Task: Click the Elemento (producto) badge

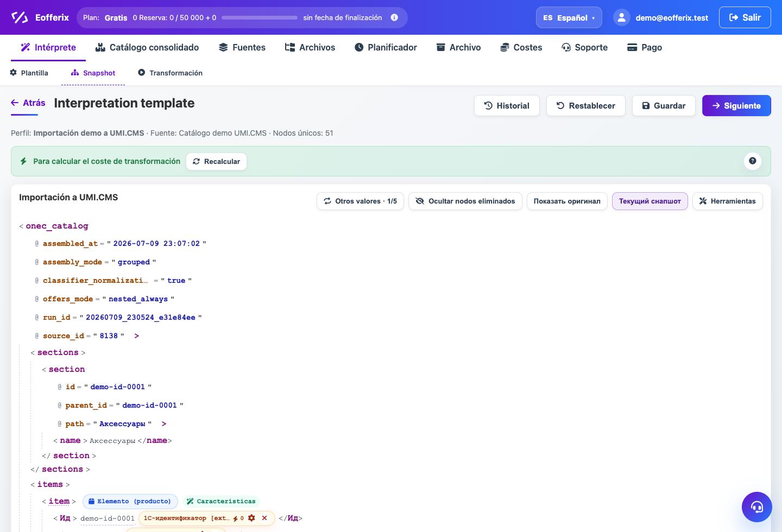Action: 130,501
